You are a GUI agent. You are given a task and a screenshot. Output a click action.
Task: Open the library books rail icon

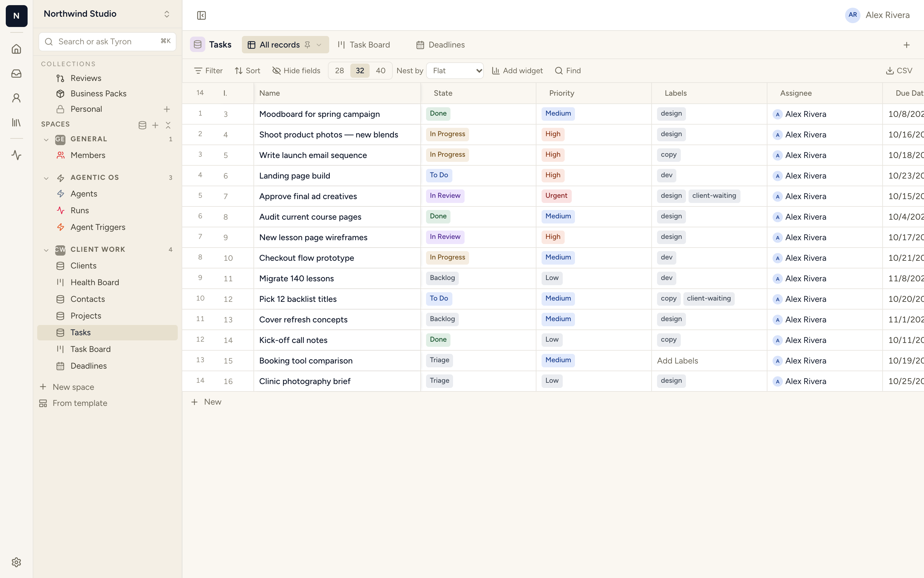[16, 122]
